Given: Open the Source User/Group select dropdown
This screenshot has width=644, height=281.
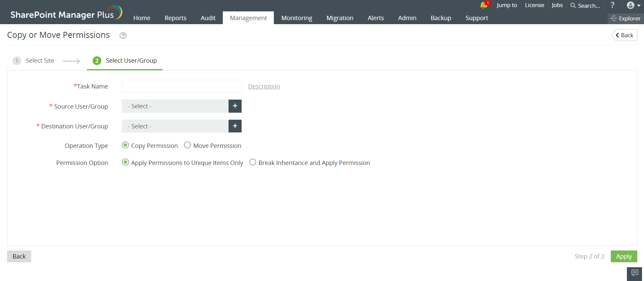Looking at the screenshot, I should pos(175,106).
